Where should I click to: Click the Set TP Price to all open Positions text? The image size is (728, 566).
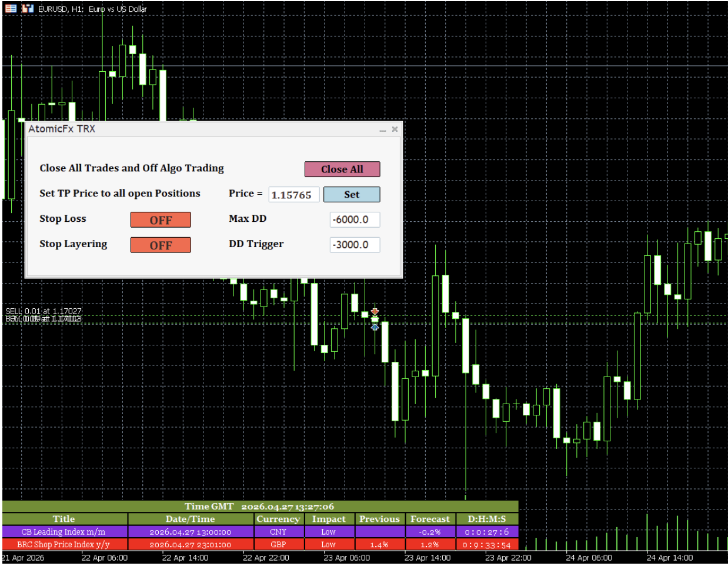[120, 193]
